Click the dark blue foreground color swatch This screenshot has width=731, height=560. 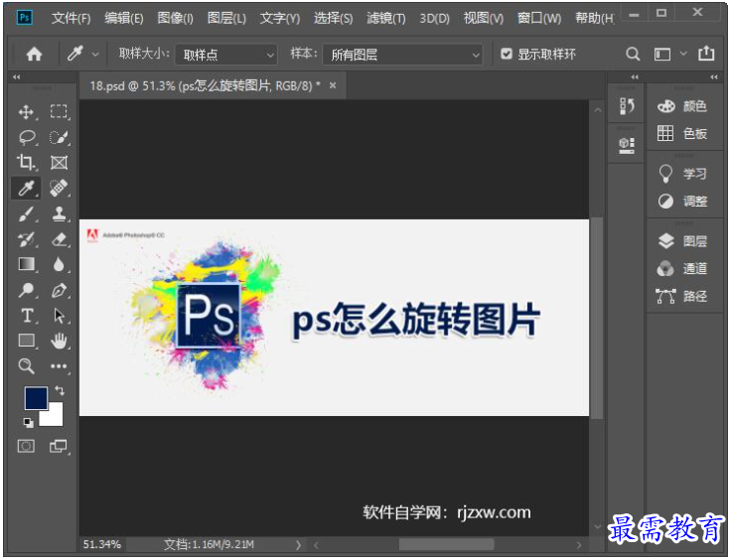click(35, 397)
